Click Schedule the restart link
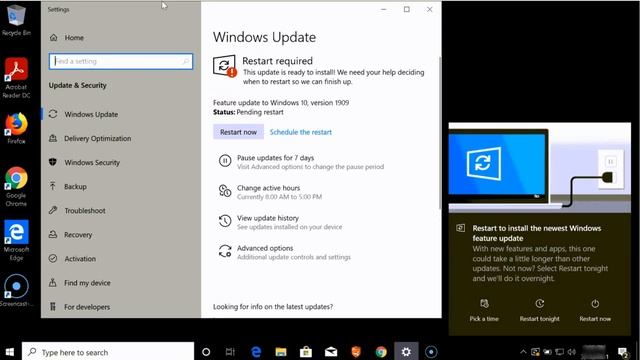This screenshot has height=360, width=640. 301,132
